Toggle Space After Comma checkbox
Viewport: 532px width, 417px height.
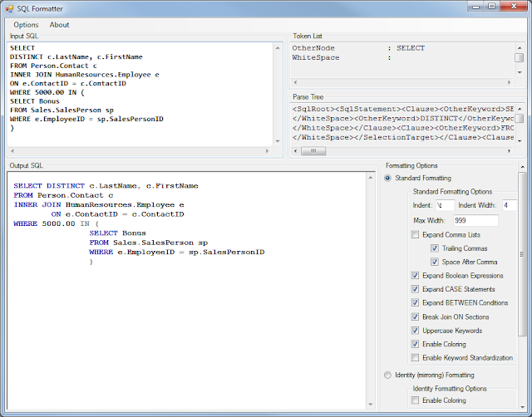pos(435,262)
